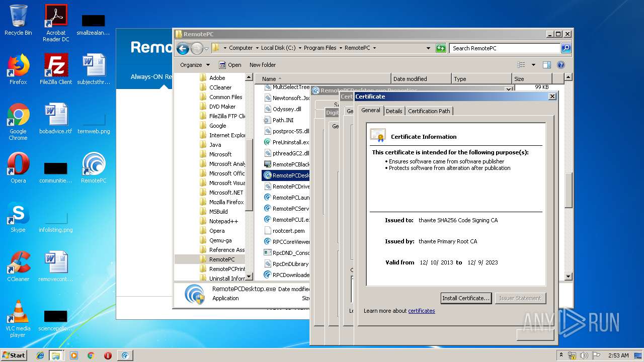Open recent pages dropdown arrow

tap(206, 49)
